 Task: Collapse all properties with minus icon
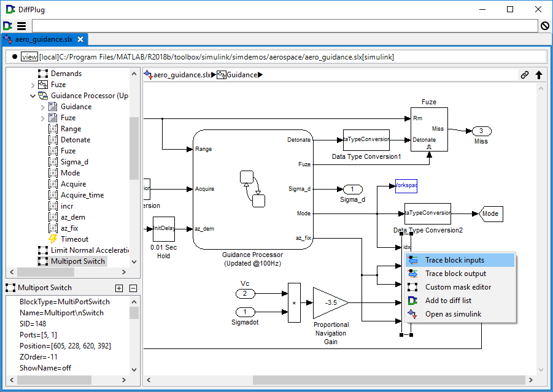pyautogui.click(x=133, y=288)
